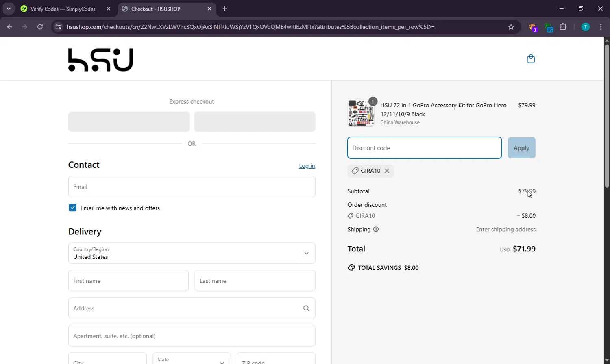610x364 pixels.
Task: Go back to the previous page
Action: [10, 27]
